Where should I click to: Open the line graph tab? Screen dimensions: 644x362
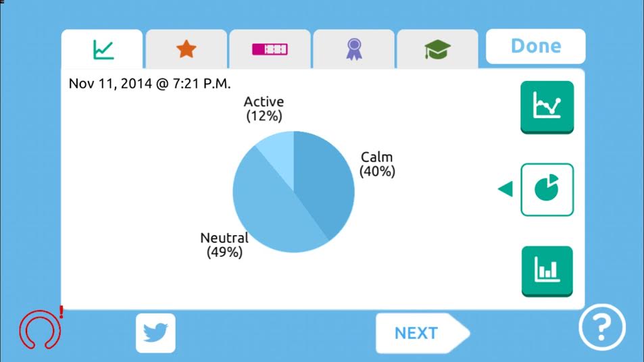pyautogui.click(x=103, y=49)
